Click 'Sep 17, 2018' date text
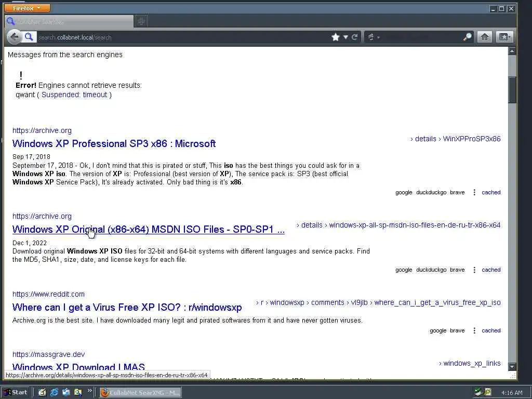The width and height of the screenshot is (532, 399). point(31,157)
